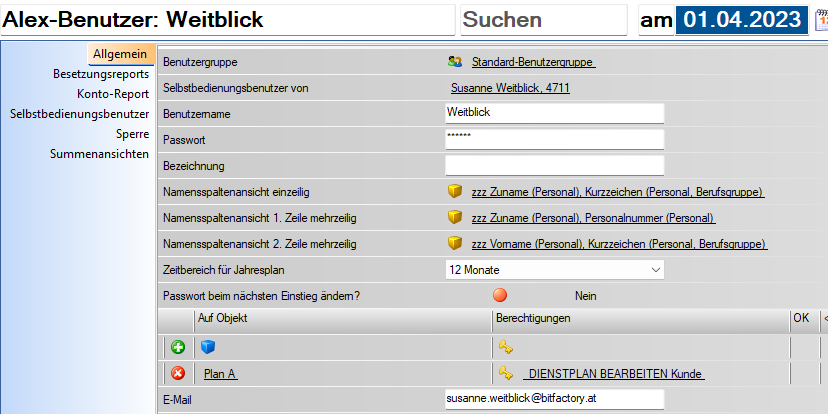Open the Konto-Report section
Screen dimensions: 828x414
coord(113,94)
